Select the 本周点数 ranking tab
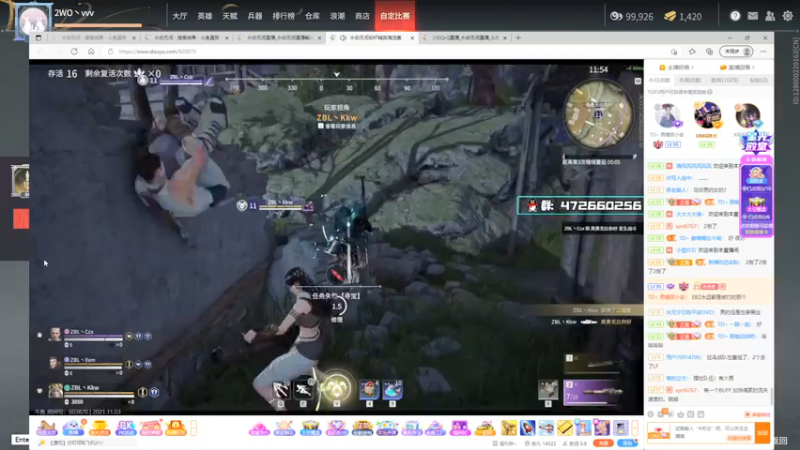 690,80
